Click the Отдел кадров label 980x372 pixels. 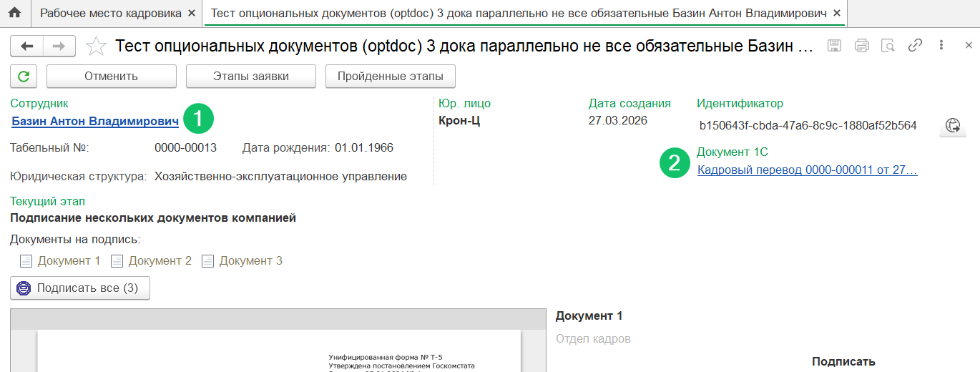[x=593, y=338]
